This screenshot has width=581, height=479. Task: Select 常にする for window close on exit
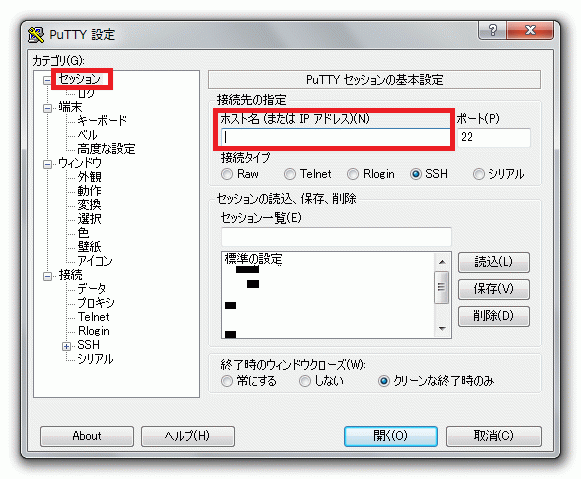point(227,381)
